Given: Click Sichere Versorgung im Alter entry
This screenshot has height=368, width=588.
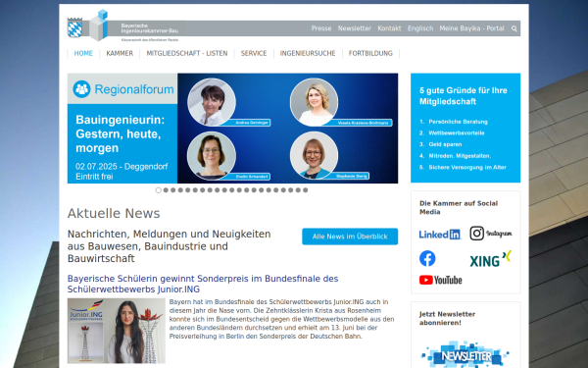Looking at the screenshot, I should click(467, 168).
